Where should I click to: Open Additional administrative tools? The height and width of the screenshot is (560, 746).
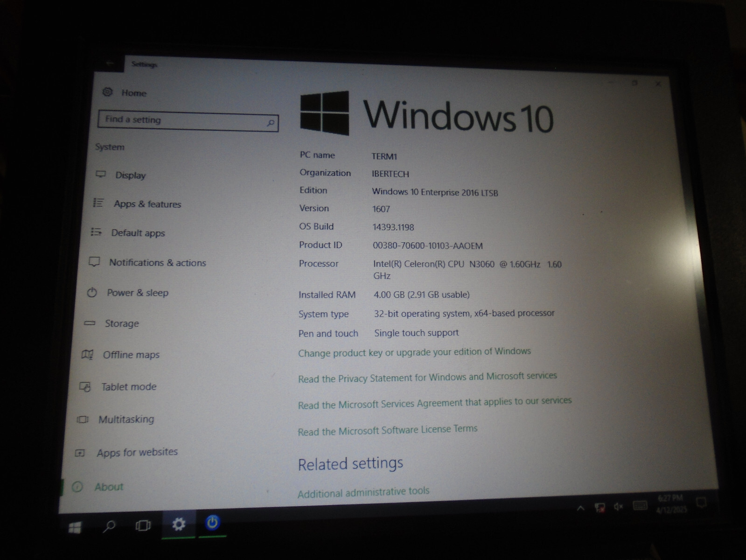pos(363,492)
